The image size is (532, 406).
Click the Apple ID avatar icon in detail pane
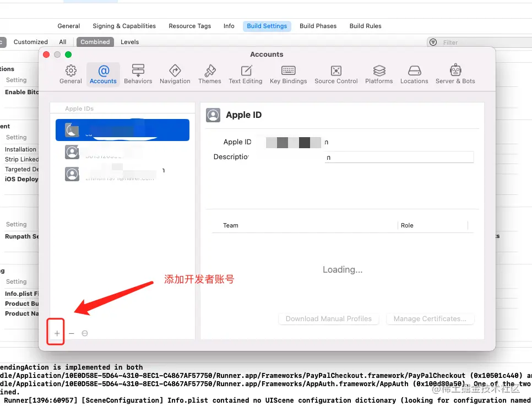coord(213,116)
